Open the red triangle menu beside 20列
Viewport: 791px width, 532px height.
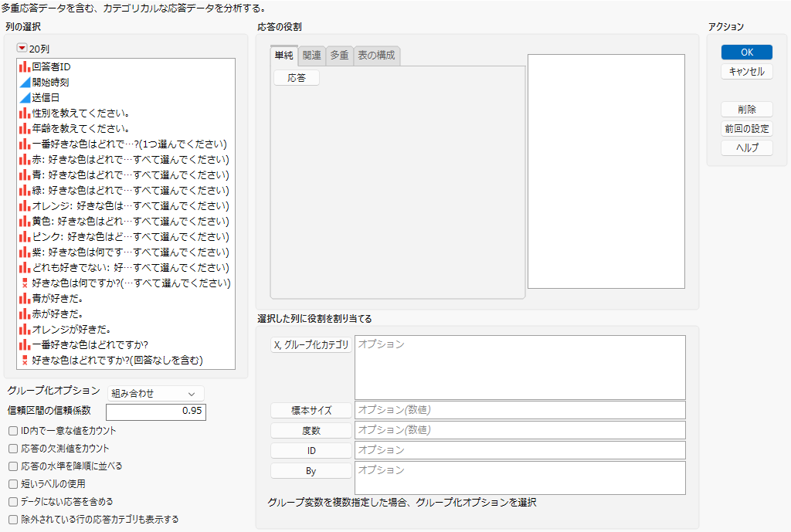(22, 48)
